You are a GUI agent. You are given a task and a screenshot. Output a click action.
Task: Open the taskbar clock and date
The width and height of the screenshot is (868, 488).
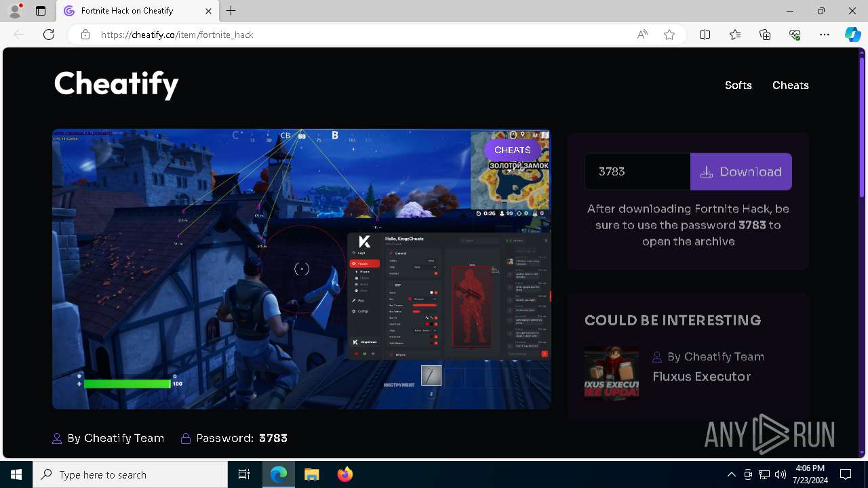click(x=810, y=474)
